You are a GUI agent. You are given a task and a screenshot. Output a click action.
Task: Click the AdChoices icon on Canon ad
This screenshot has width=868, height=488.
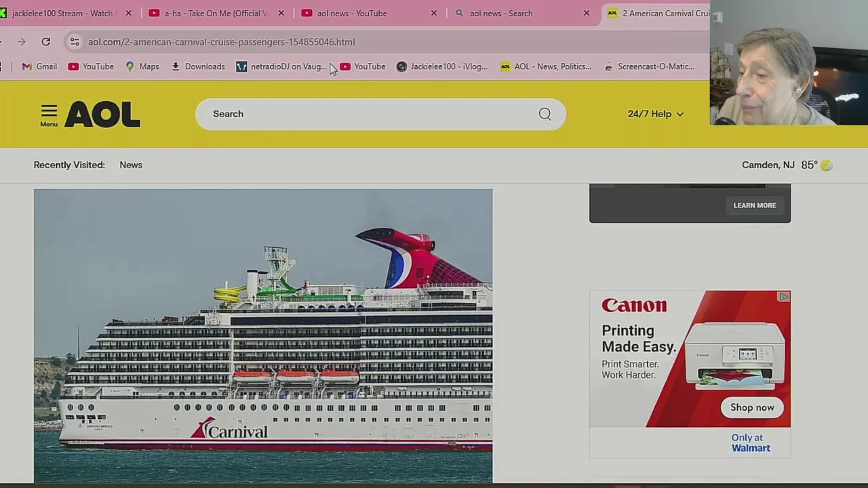pos(783,297)
